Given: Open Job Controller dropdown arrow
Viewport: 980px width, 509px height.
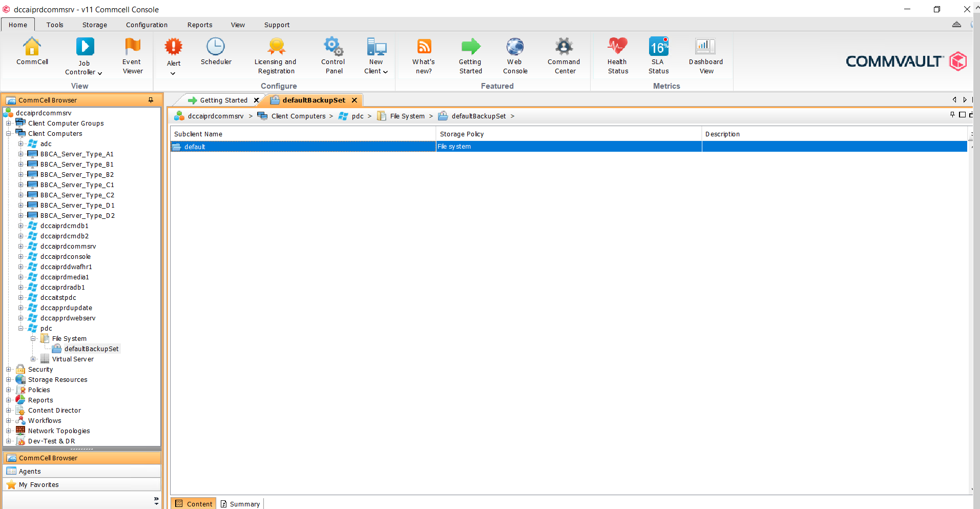Looking at the screenshot, I should (x=100, y=73).
